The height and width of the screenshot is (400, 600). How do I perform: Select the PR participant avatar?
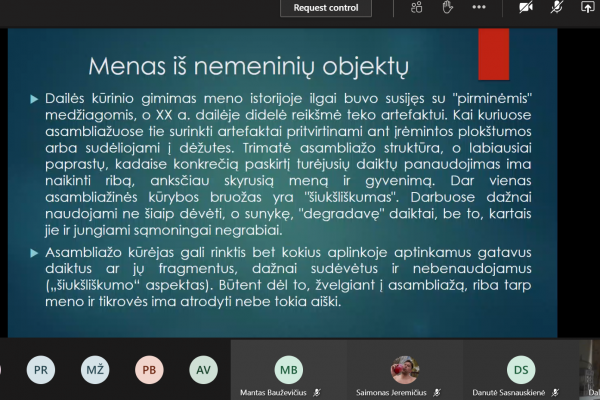pos(41,370)
